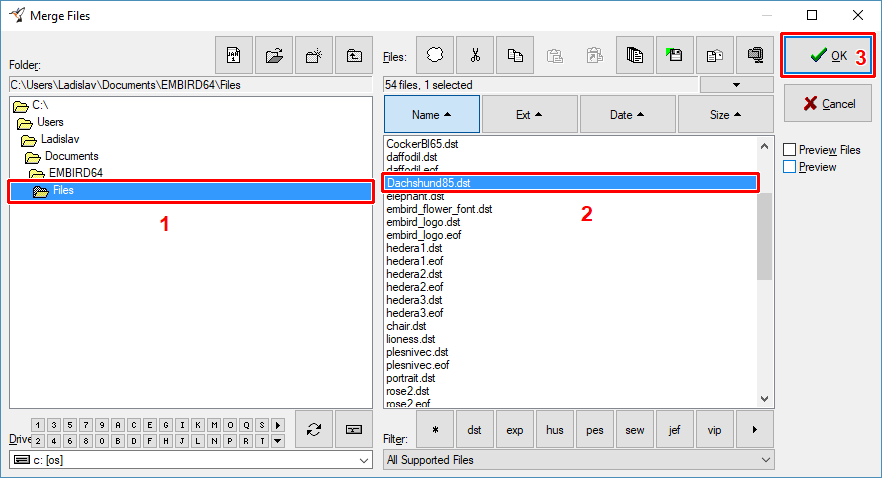Apply the pes filter button

[x=595, y=429]
